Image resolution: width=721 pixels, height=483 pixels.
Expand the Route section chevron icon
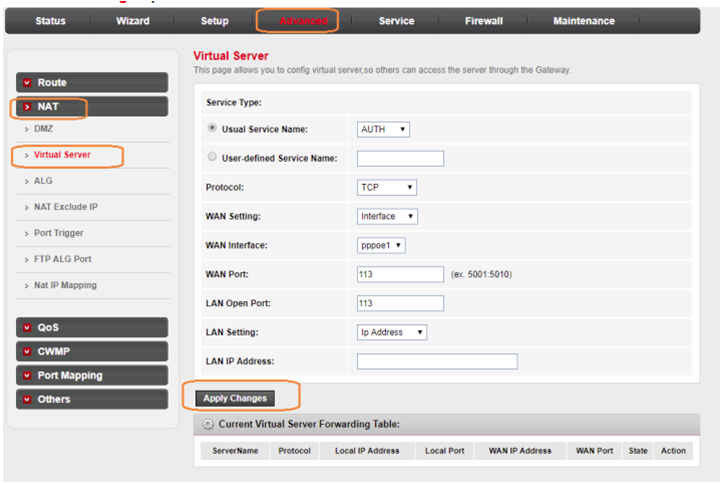[27, 82]
